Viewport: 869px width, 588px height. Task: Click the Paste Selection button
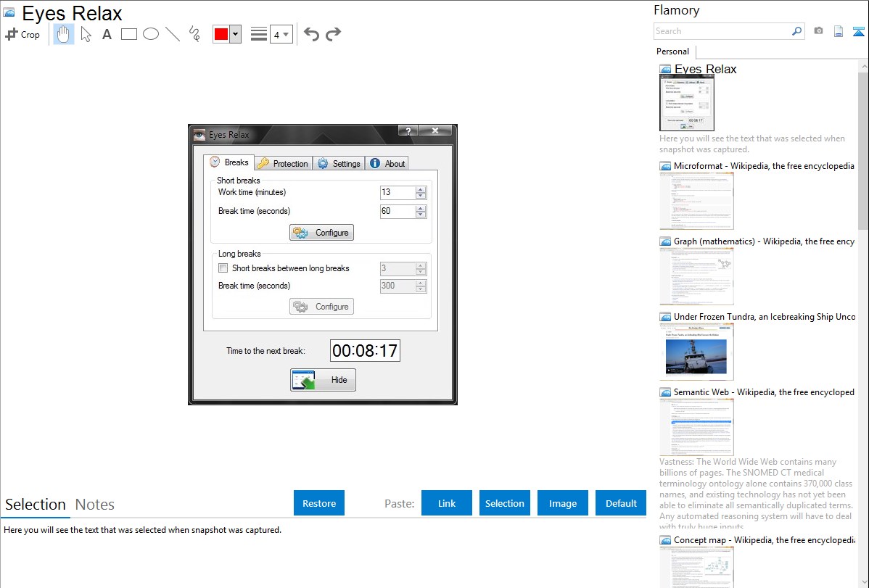click(505, 503)
